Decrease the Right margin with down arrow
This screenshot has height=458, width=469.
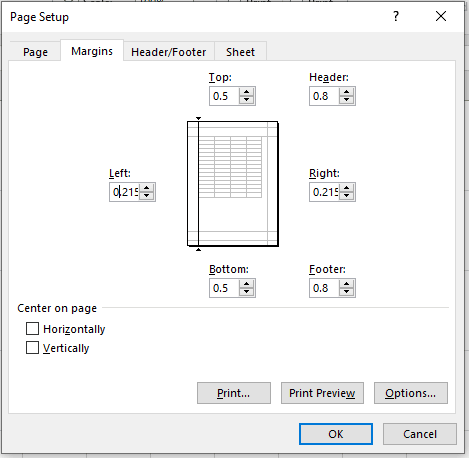pos(346,196)
